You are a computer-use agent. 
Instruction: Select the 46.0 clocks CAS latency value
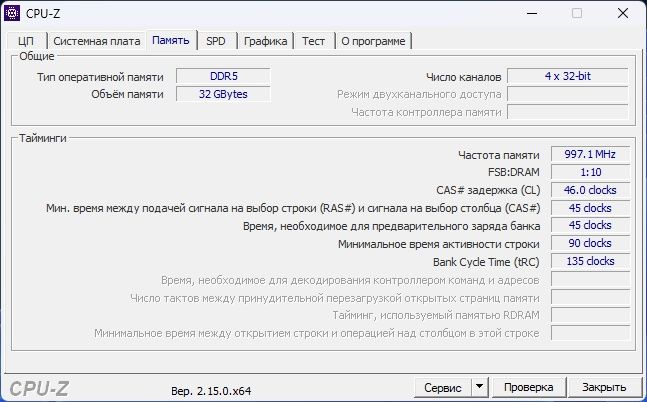[590, 190]
